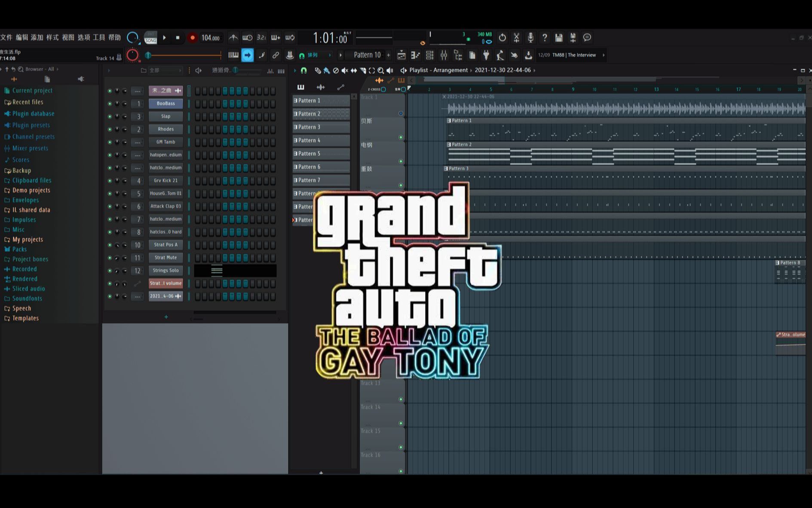Mute the Strings Solo channel green LED

110,271
